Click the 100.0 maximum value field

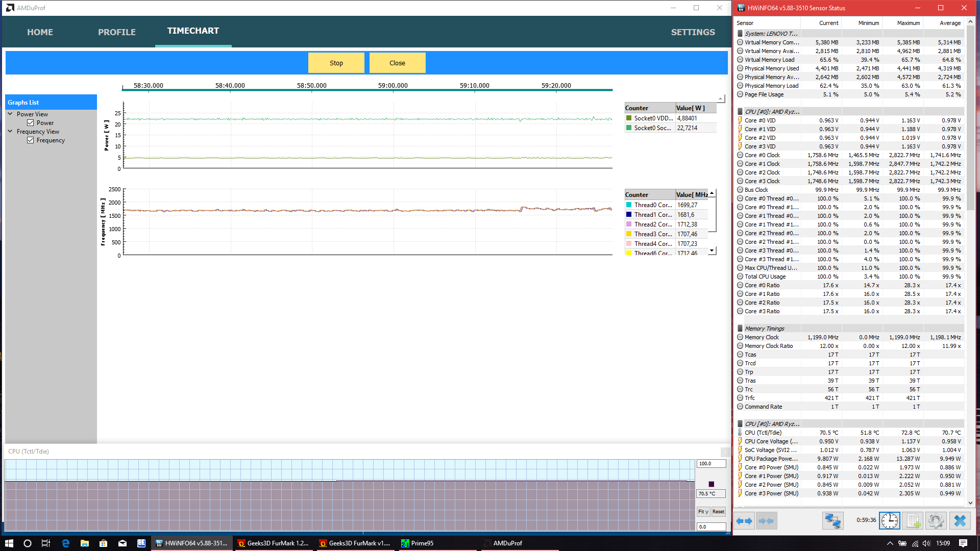[710, 464]
